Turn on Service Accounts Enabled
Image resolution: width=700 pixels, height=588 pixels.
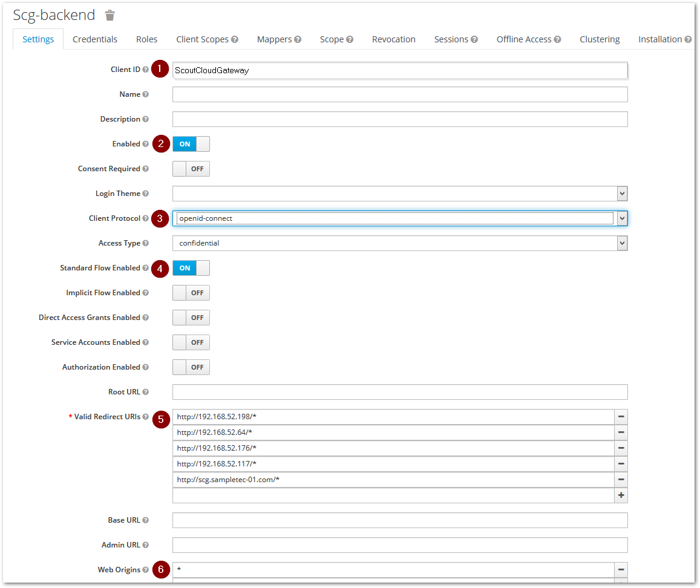(191, 342)
